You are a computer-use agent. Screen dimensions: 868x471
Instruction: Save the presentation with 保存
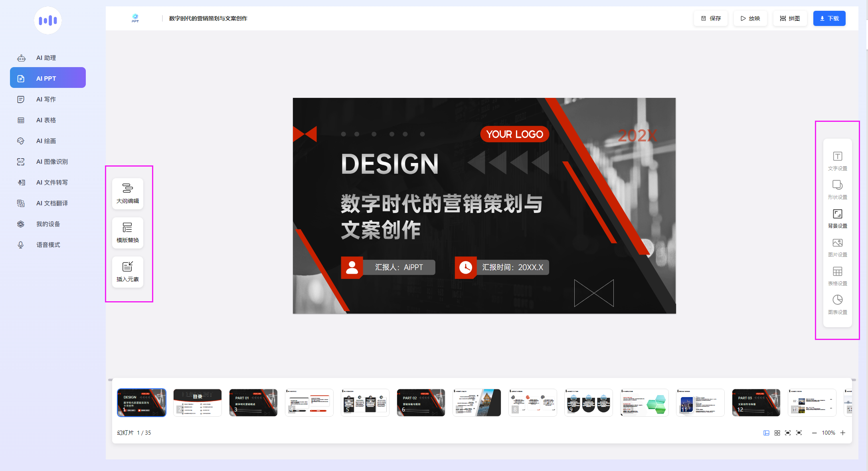coord(711,18)
